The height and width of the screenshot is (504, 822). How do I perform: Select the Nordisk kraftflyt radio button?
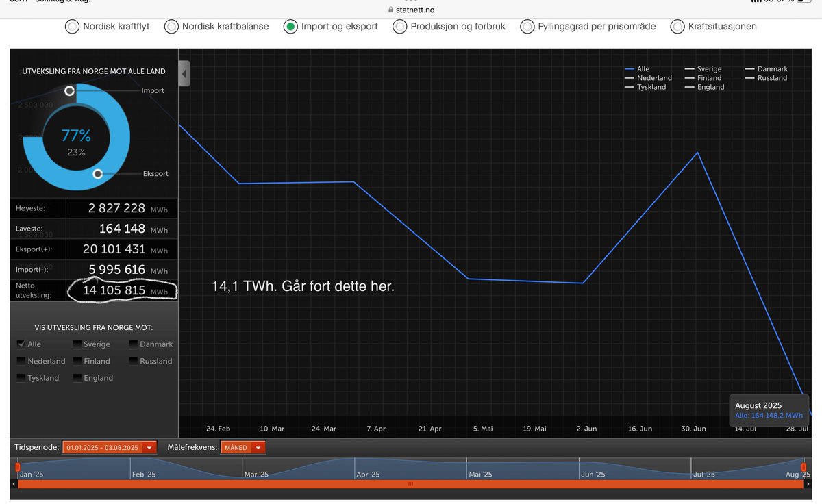coord(72,27)
